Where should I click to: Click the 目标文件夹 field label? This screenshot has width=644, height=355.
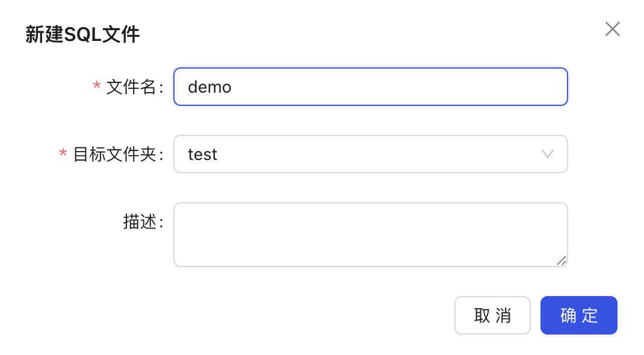coord(114,154)
